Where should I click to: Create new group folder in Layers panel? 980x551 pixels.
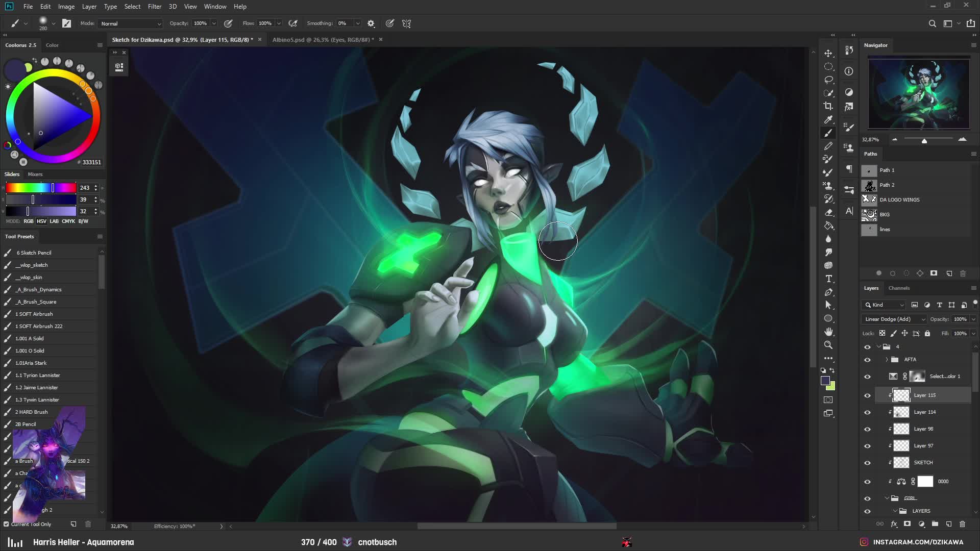(935, 524)
